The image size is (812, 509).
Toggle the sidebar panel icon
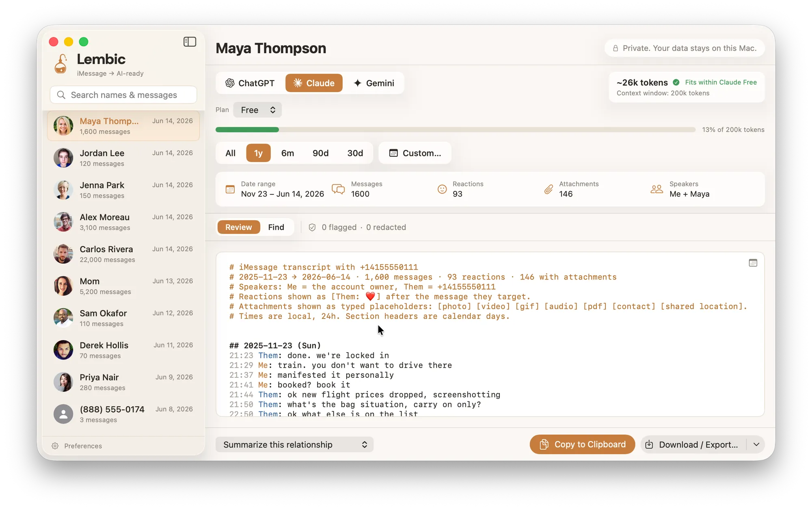pyautogui.click(x=190, y=42)
